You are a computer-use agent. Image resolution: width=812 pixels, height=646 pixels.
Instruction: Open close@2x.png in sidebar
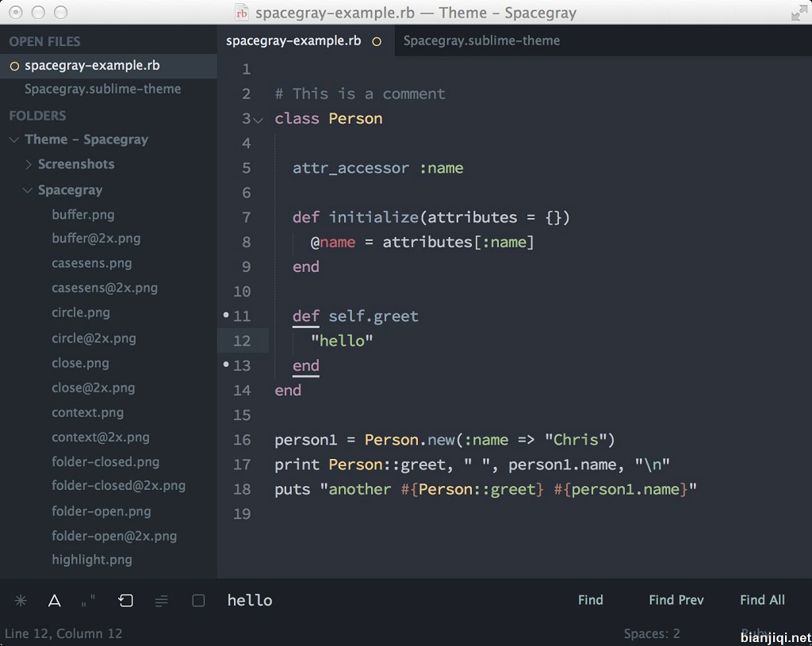94,388
